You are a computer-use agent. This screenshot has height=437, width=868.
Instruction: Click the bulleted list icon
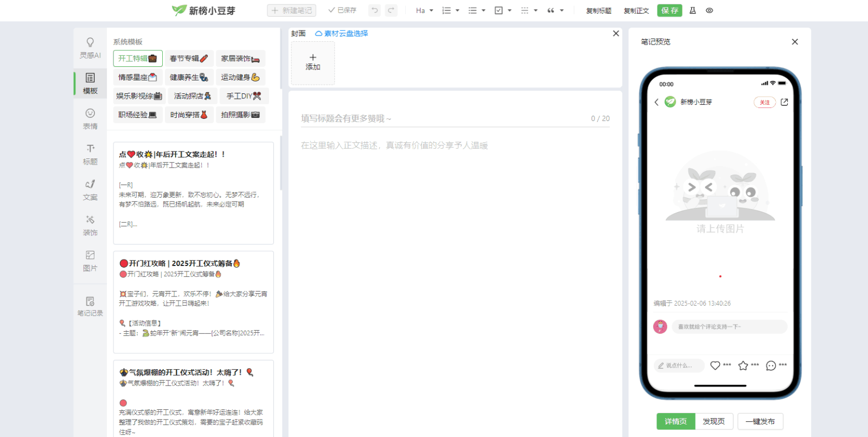click(x=473, y=10)
